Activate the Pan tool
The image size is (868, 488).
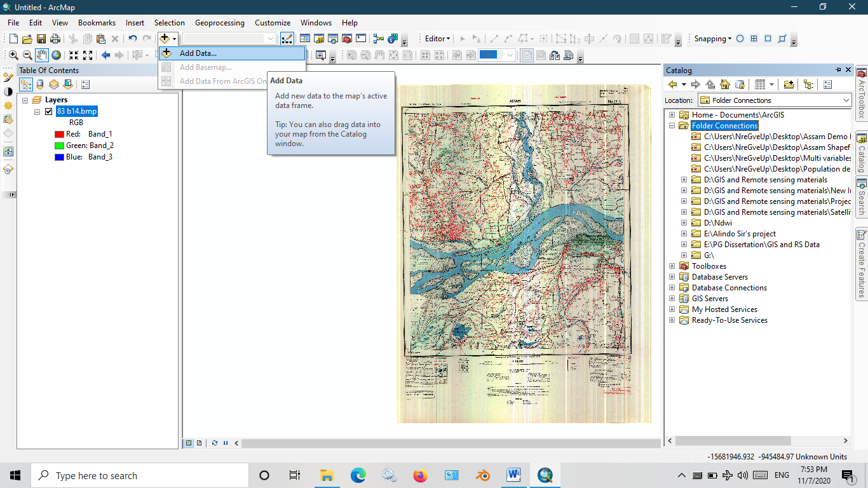(x=41, y=55)
